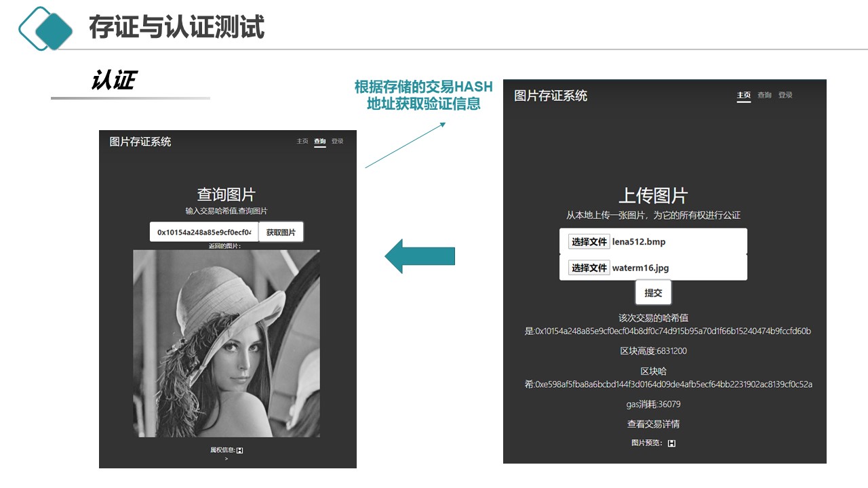Click 图片存证系统 title in the upload panel

pos(551,96)
